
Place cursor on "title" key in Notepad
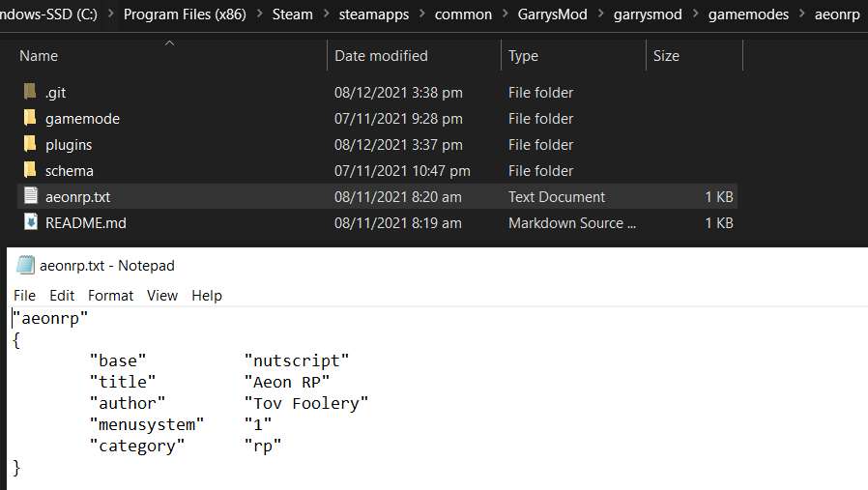[x=123, y=382]
